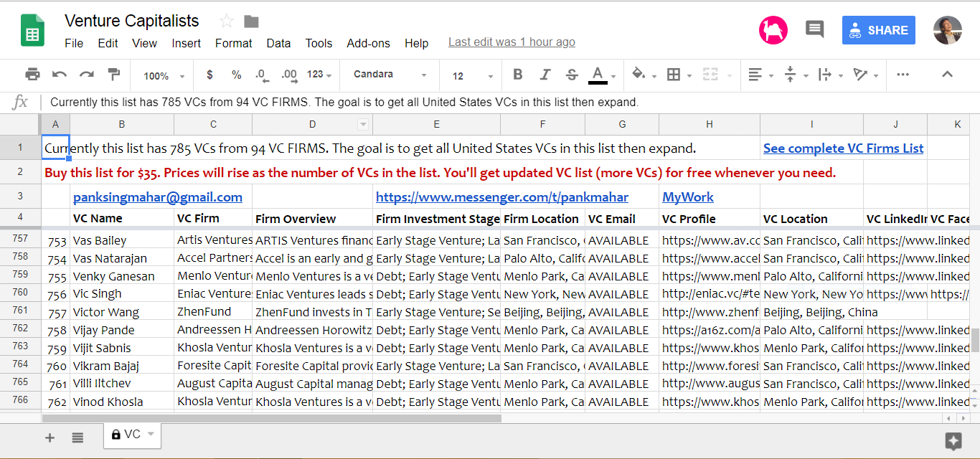Open the Data menu
The width and height of the screenshot is (980, 459).
coord(278,43)
